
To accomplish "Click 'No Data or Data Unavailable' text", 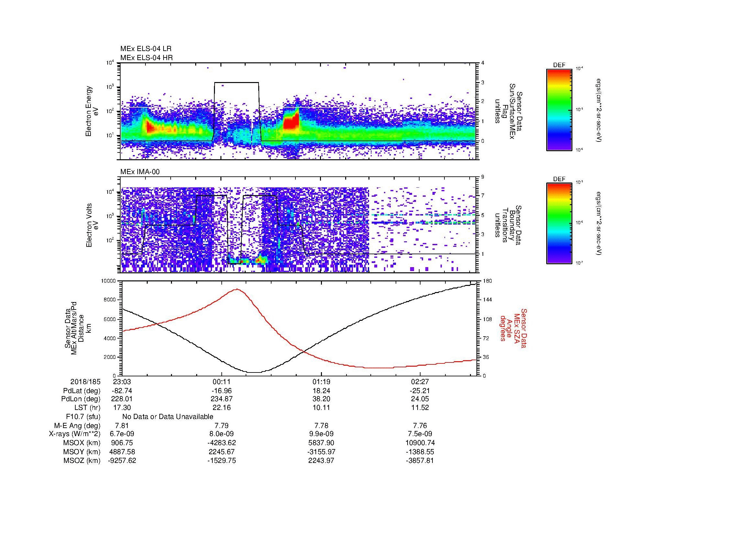I will pyautogui.click(x=168, y=417).
